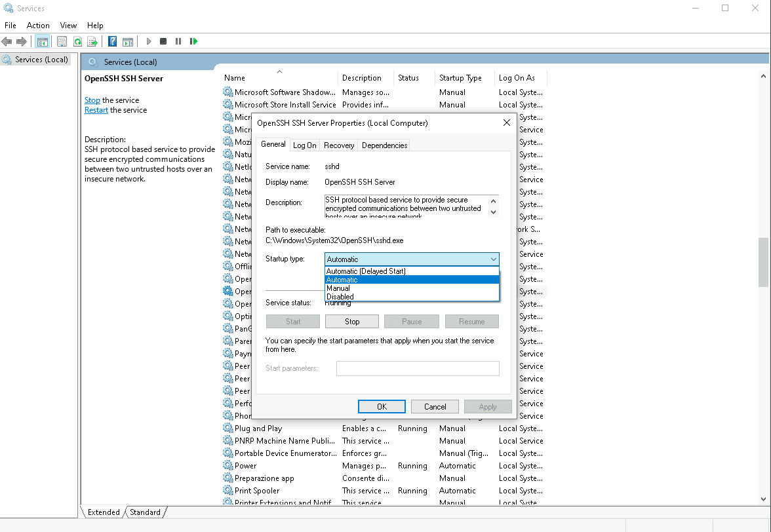
Task: Click the Description box scroll-down arrow
Action: [494, 212]
